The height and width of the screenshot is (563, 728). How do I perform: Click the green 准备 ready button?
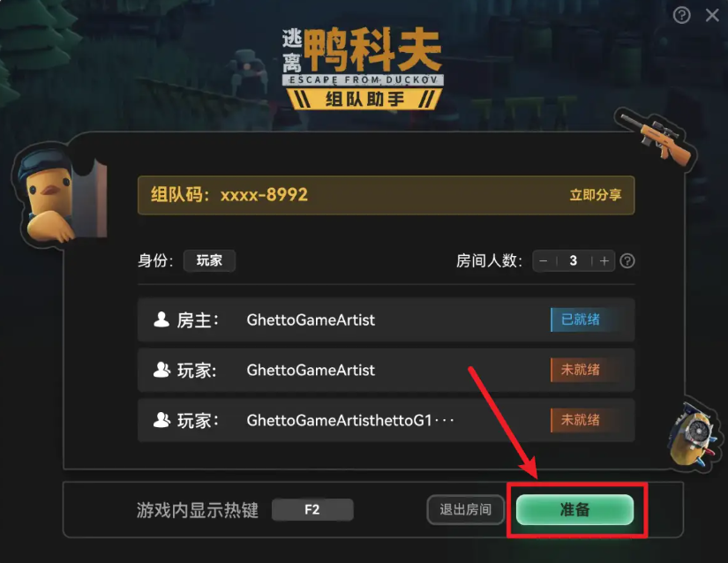pyautogui.click(x=574, y=510)
